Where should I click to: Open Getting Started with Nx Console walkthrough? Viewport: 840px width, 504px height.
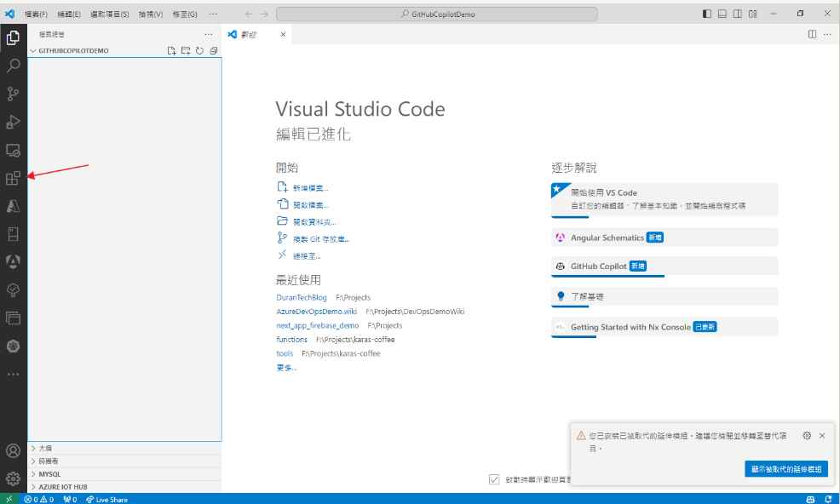point(665,327)
